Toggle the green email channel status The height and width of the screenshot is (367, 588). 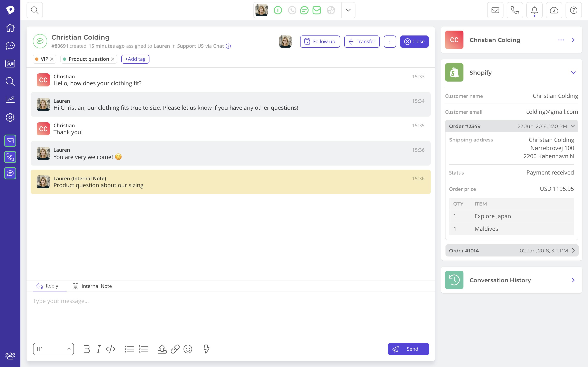(x=317, y=10)
